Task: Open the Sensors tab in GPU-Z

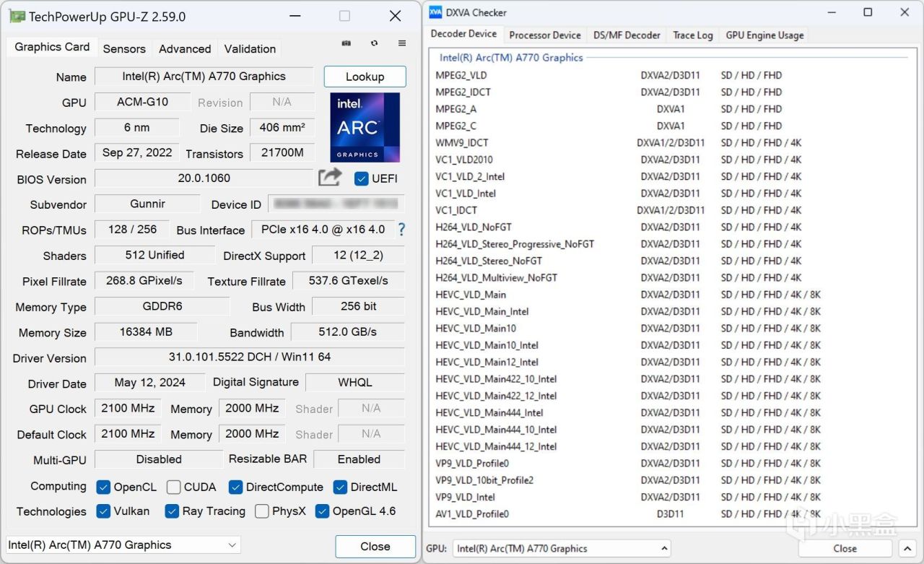Action: 124,48
